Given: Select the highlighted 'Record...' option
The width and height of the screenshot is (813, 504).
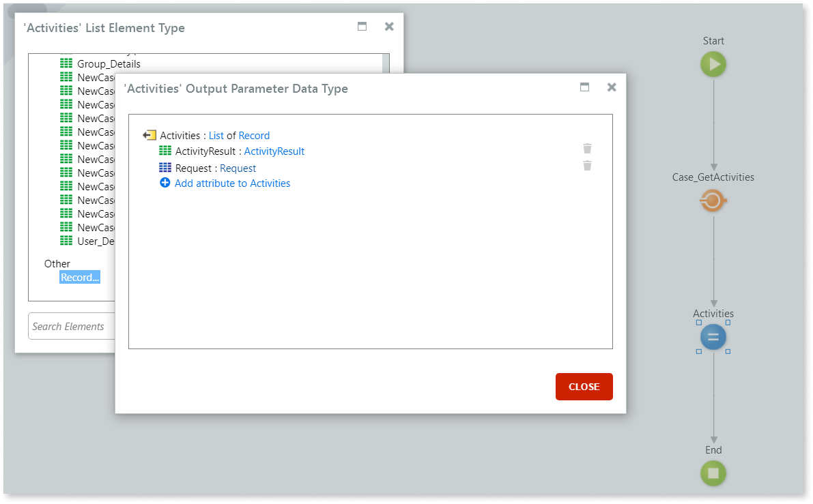Looking at the screenshot, I should tap(80, 277).
